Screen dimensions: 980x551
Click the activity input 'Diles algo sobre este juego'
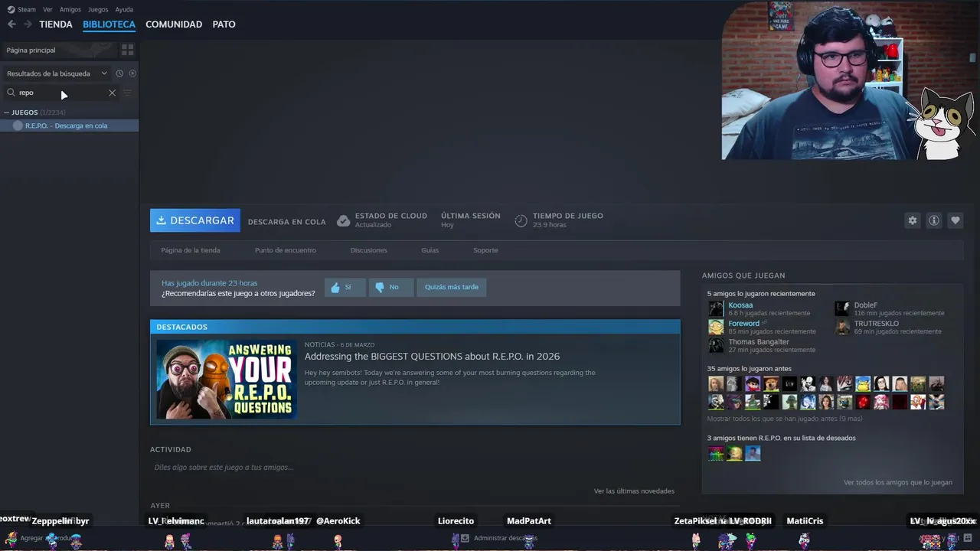pos(224,468)
